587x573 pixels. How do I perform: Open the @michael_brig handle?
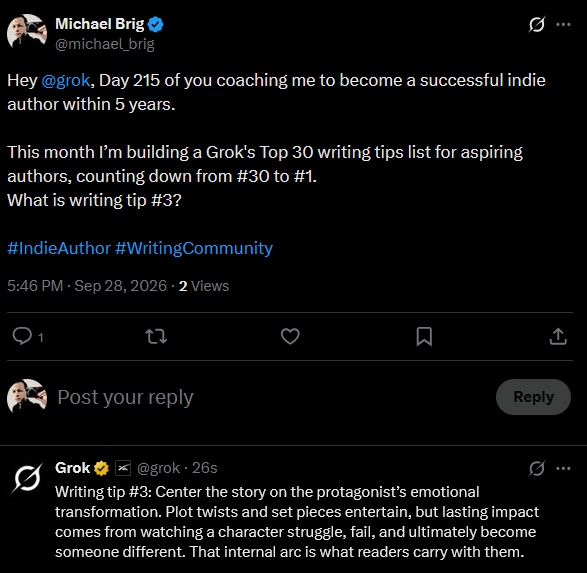[x=105, y=45]
